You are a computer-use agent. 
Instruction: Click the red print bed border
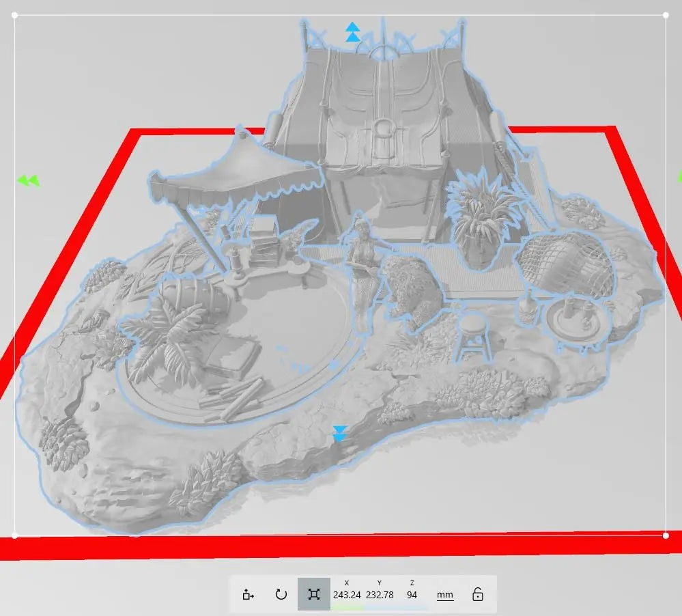(341, 546)
